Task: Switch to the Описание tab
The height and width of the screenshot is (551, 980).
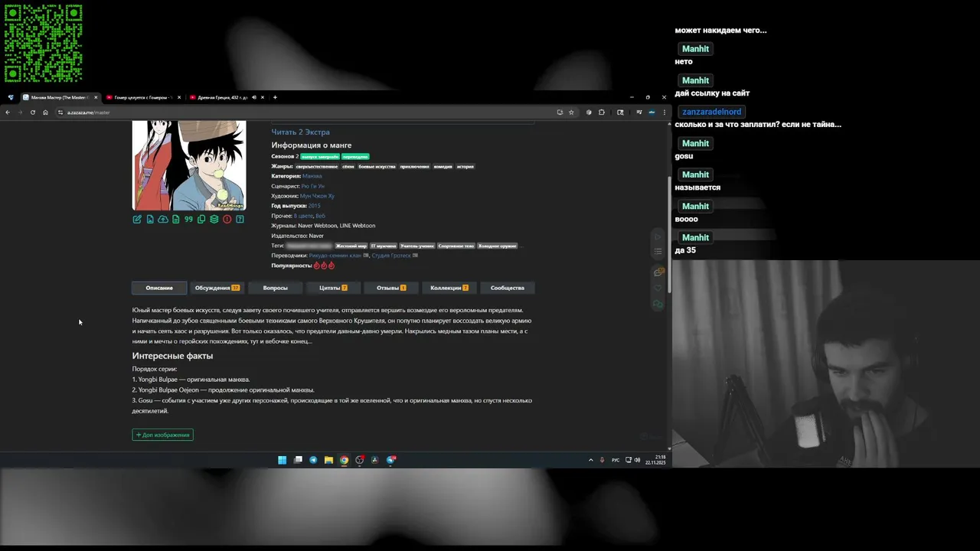Action: click(159, 288)
